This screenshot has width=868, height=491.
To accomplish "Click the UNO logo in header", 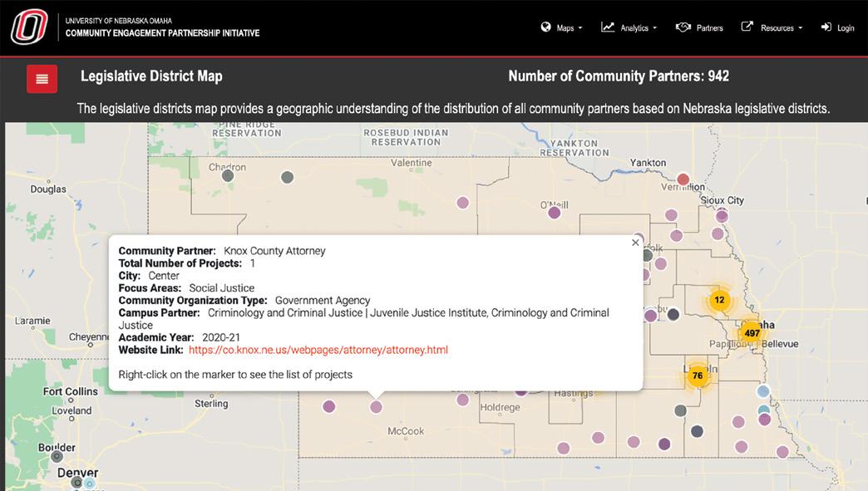I will [29, 27].
